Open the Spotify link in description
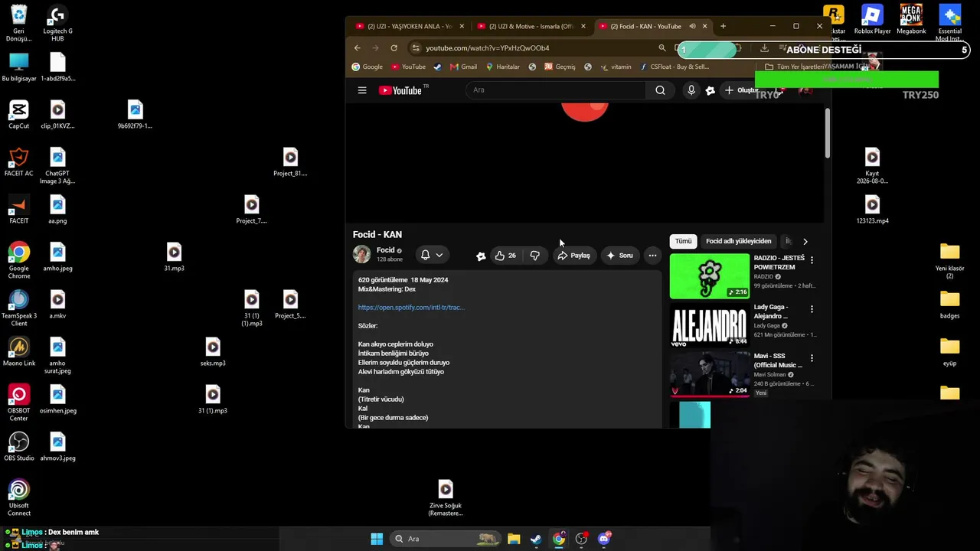980x551 pixels. coord(411,308)
